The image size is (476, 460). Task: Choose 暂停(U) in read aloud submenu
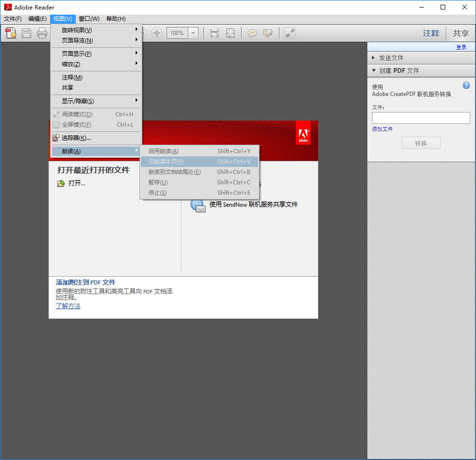(199, 182)
